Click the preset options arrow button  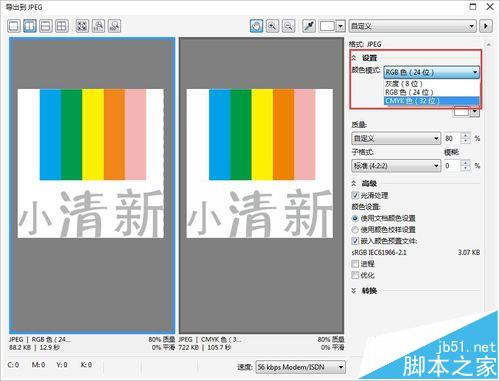click(x=486, y=26)
